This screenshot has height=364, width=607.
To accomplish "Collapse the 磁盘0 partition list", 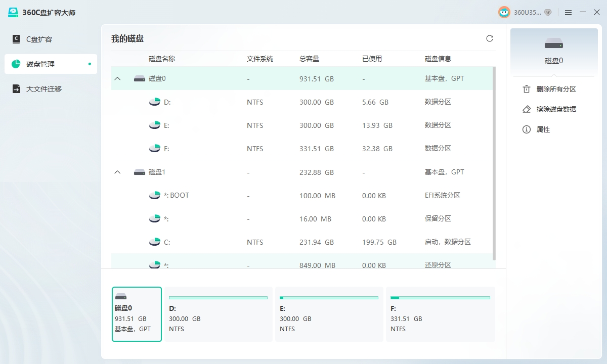I will 117,79.
